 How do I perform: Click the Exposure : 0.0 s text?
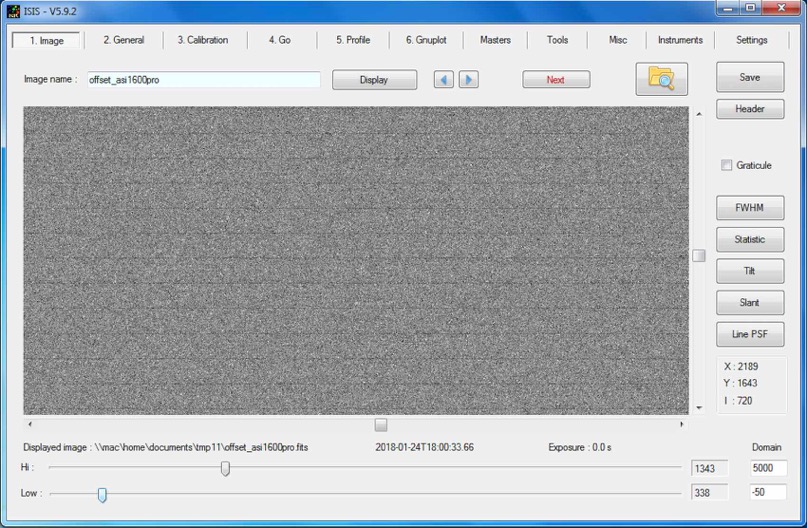(x=580, y=447)
